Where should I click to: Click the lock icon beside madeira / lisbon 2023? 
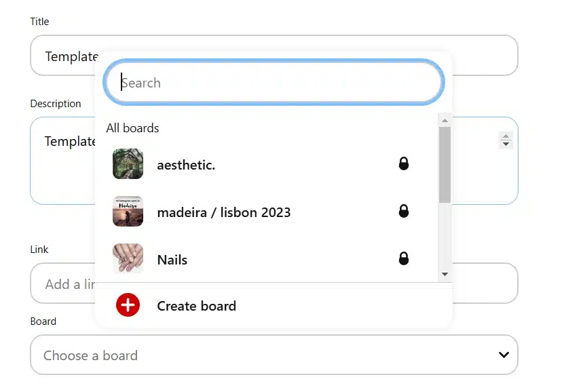pos(404,211)
